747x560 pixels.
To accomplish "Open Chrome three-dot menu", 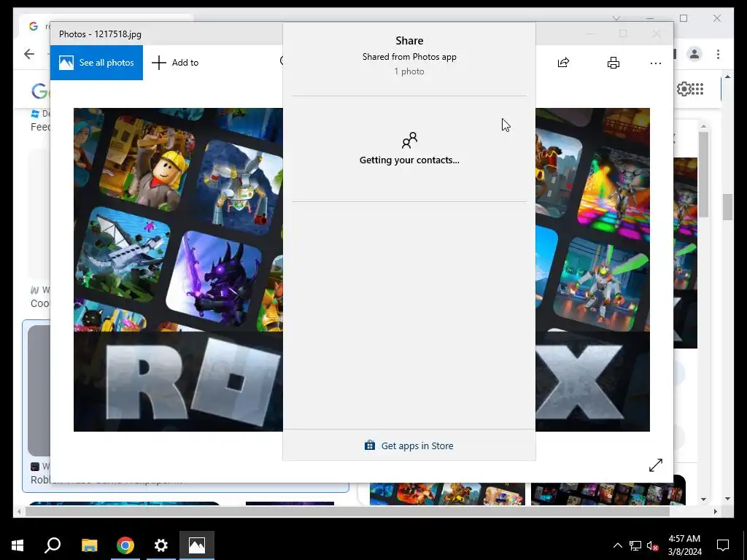I will (x=718, y=54).
